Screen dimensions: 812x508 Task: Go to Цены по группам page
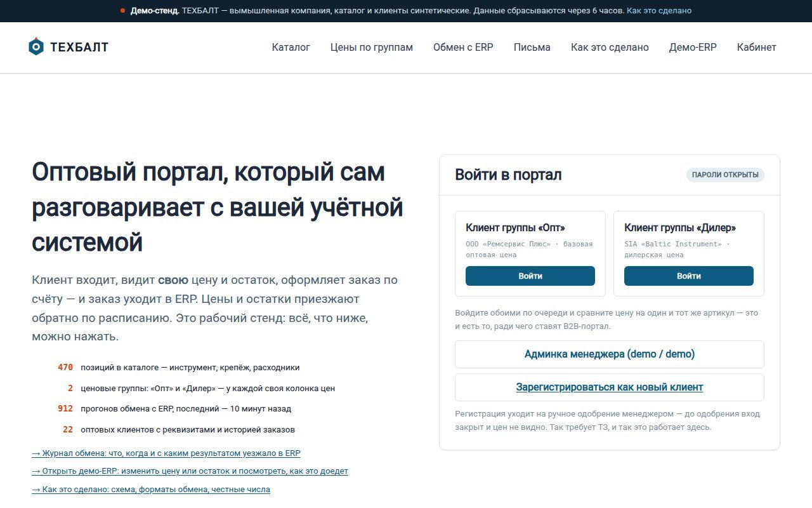coord(371,47)
